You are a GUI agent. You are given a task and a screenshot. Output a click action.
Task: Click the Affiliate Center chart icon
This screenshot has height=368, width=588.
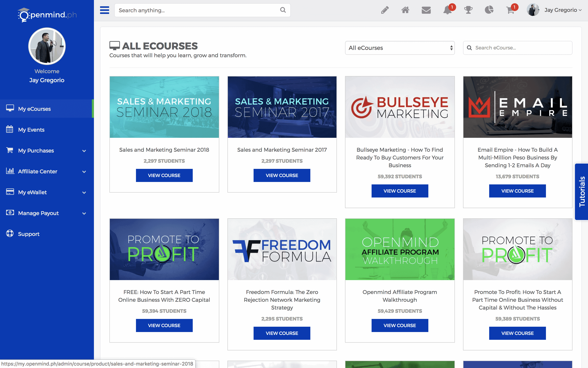pyautogui.click(x=10, y=171)
